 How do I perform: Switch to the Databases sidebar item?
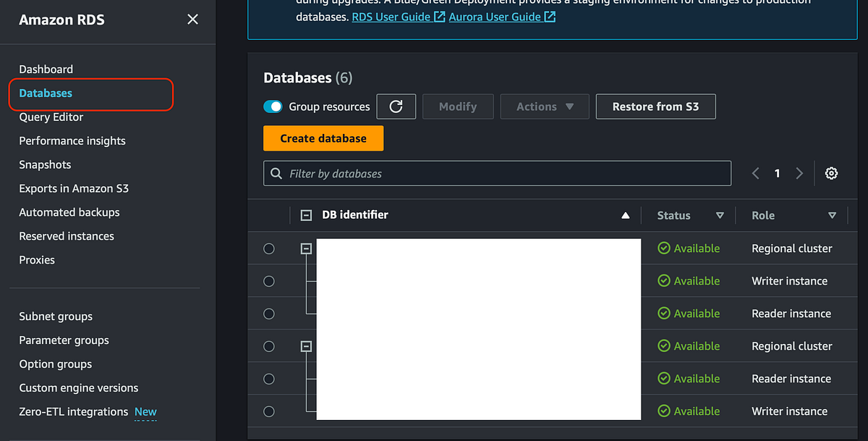pyautogui.click(x=45, y=93)
